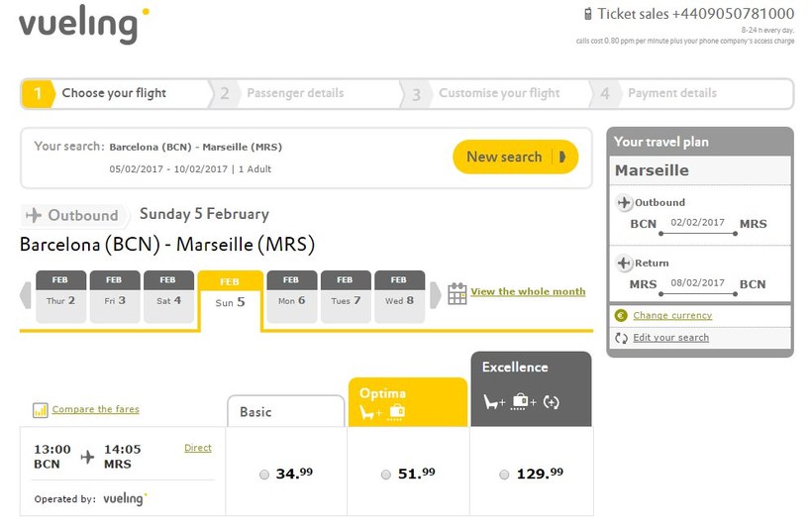Image resolution: width=812 pixels, height=531 pixels.
Task: Click step 1 Choose your flight in progress bar
Action: (114, 94)
